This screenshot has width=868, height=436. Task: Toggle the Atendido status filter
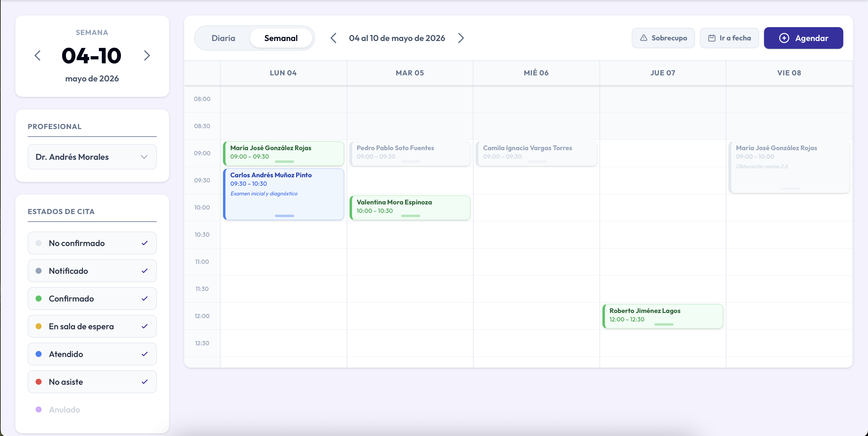click(92, 354)
